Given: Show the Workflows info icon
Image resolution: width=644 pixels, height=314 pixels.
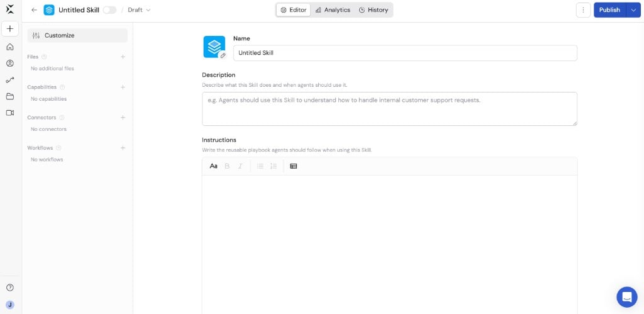Looking at the screenshot, I should [x=58, y=148].
